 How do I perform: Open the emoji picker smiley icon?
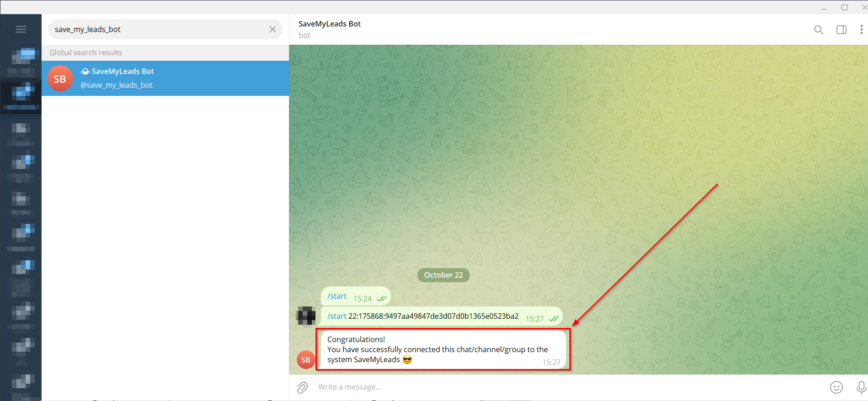pyautogui.click(x=836, y=387)
